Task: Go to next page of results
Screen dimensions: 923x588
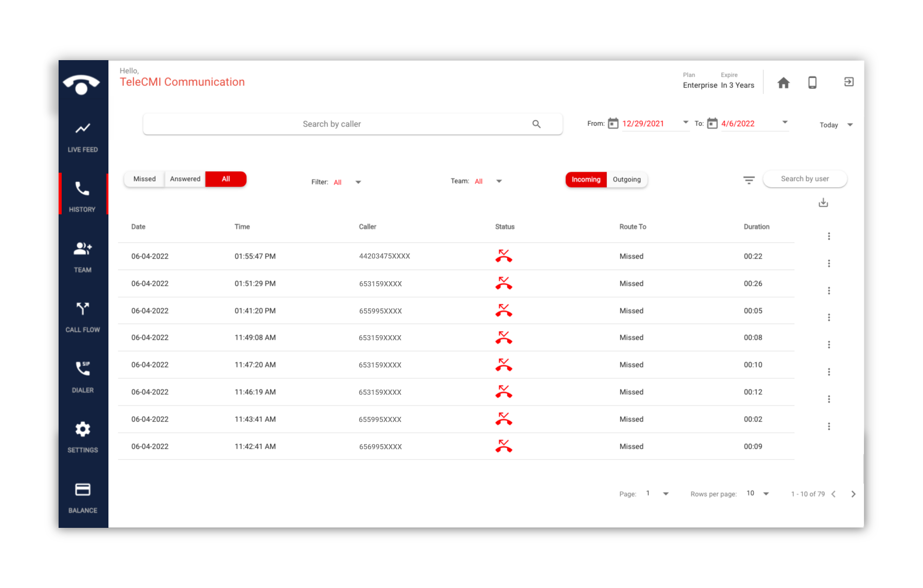Action: point(853,494)
